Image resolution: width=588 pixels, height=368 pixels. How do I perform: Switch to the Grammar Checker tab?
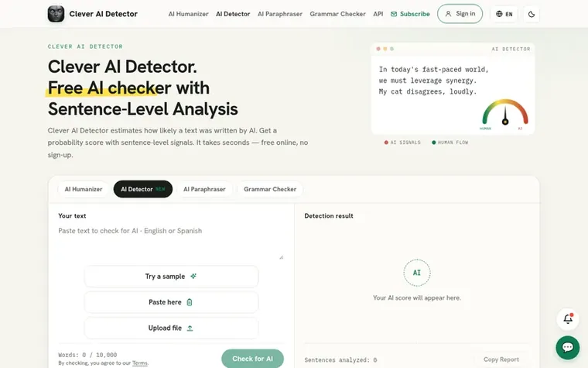[x=270, y=189]
